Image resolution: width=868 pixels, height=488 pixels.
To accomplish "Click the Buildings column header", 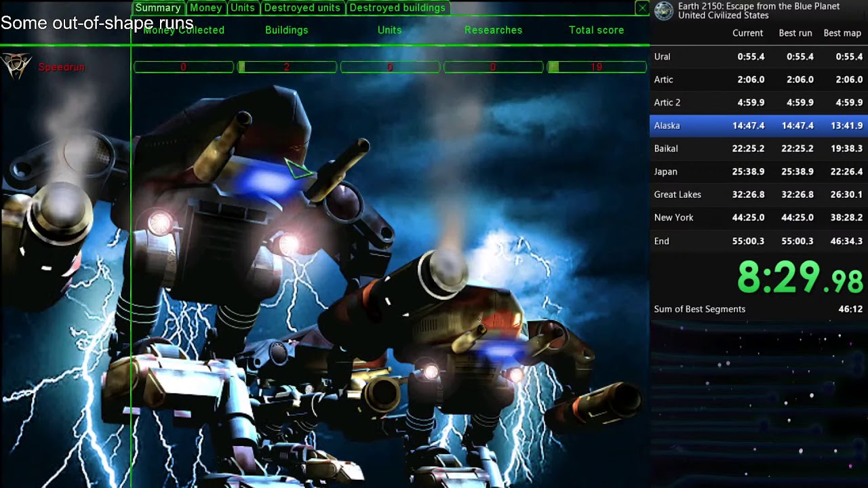I will [286, 30].
